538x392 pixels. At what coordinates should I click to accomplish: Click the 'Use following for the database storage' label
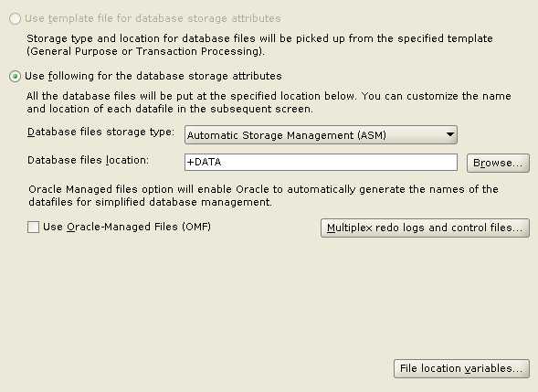153,76
